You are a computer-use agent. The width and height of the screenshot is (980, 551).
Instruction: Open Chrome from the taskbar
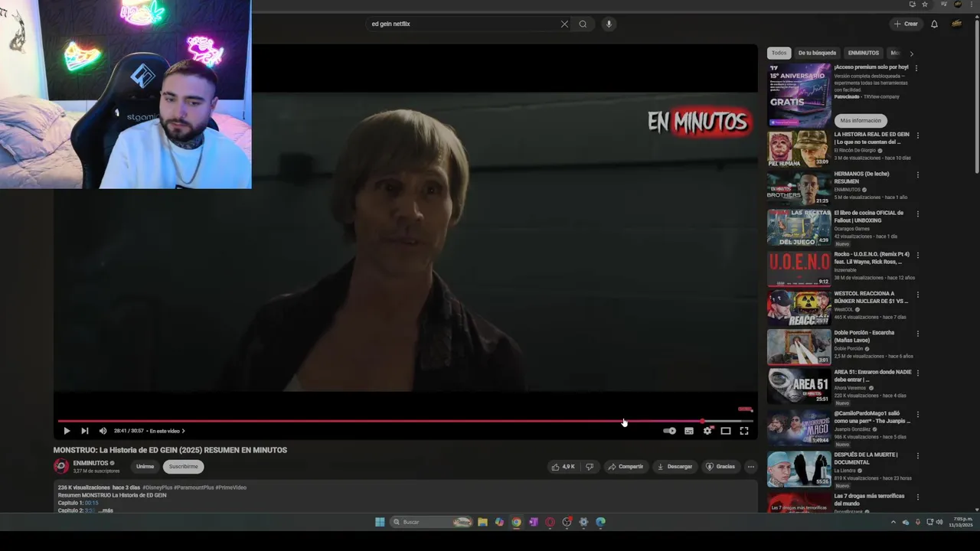click(516, 522)
